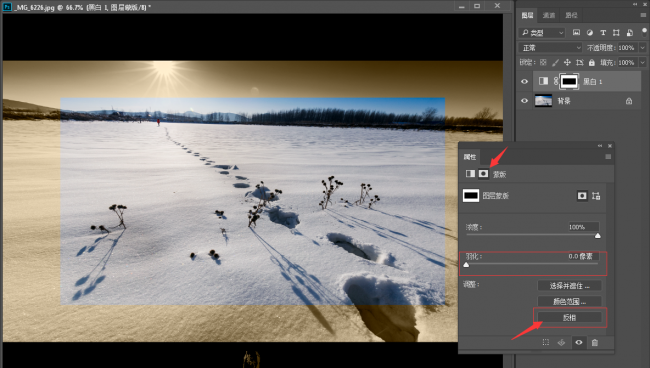
Task: Click the Photoshop Ps document icon
Action: click(x=7, y=7)
